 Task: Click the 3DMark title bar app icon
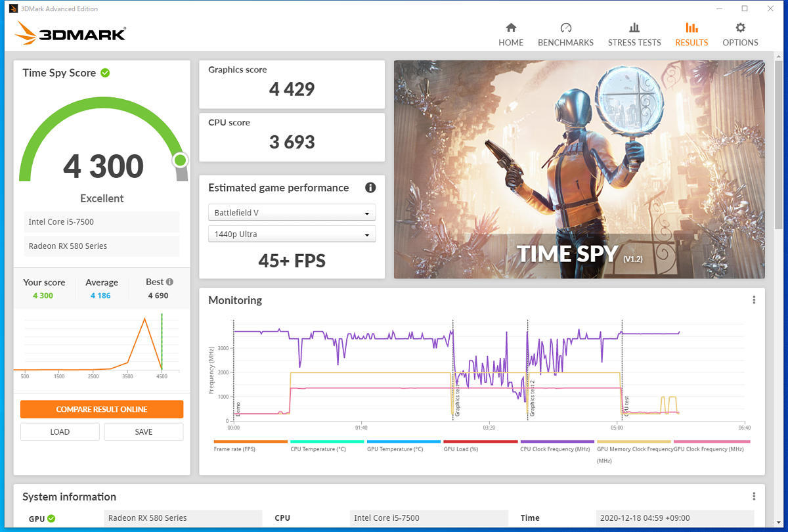coord(13,9)
